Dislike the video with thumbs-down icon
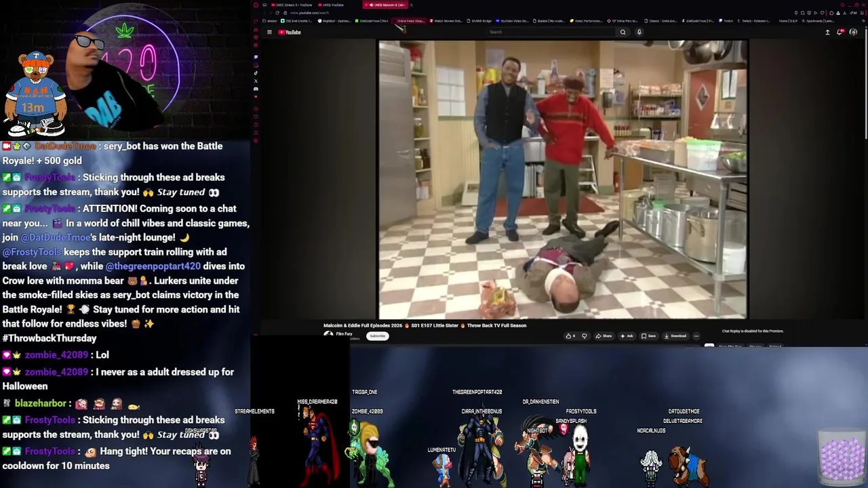 pos(585,335)
